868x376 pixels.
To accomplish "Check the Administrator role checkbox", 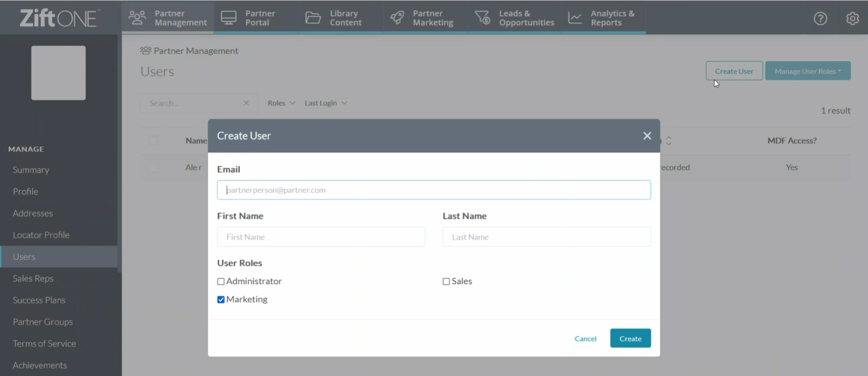I will click(221, 281).
